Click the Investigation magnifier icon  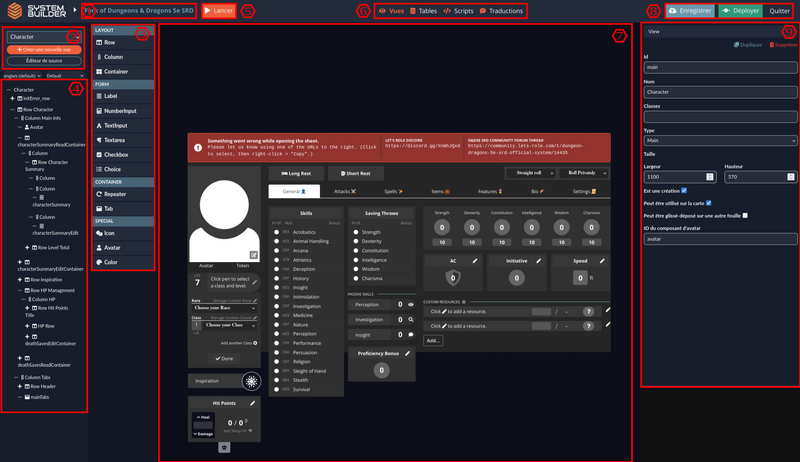[x=411, y=320]
